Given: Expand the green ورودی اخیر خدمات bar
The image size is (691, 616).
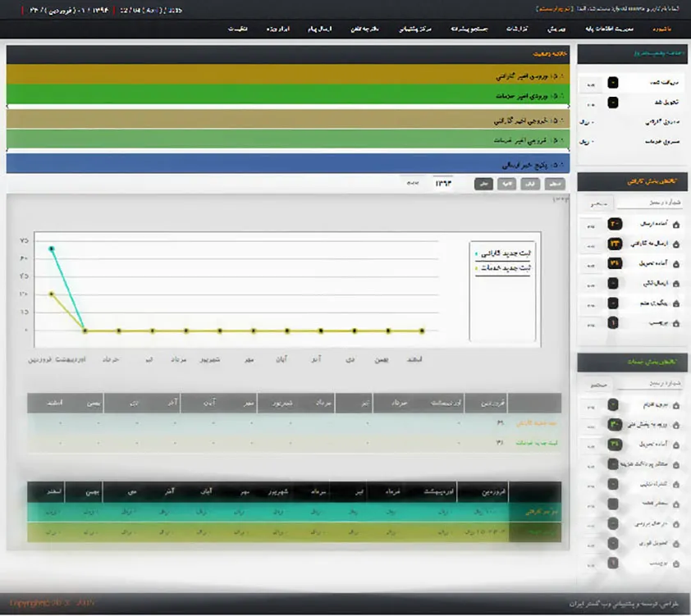Looking at the screenshot, I should (288, 95).
